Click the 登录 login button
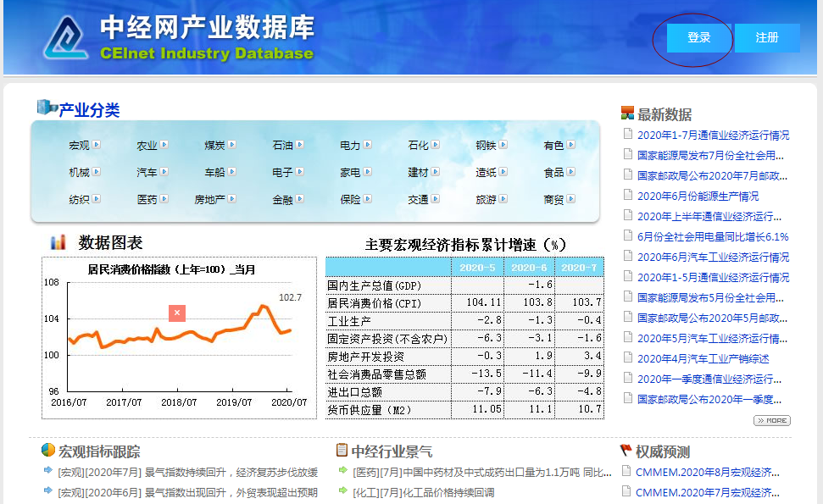The image size is (823, 504). [x=698, y=38]
